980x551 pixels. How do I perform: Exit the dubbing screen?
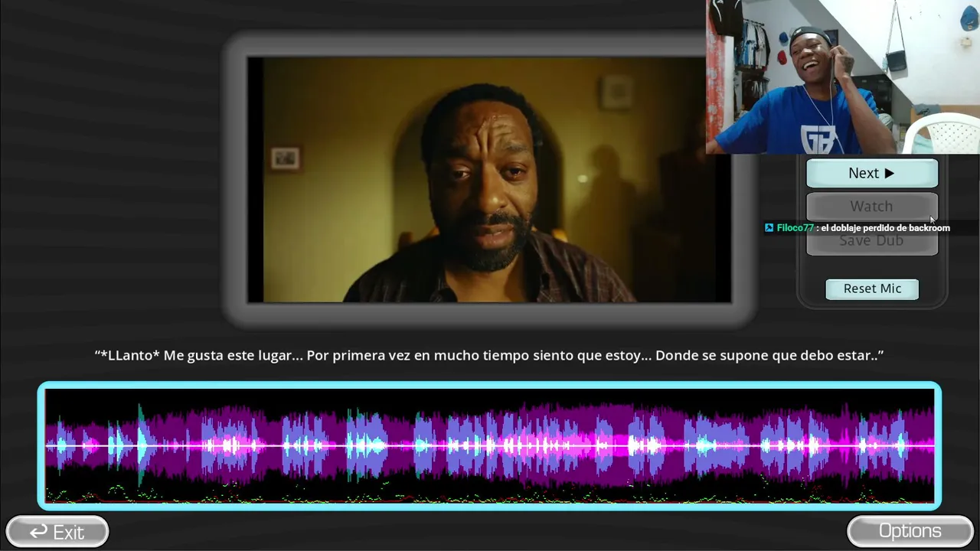pos(57,532)
